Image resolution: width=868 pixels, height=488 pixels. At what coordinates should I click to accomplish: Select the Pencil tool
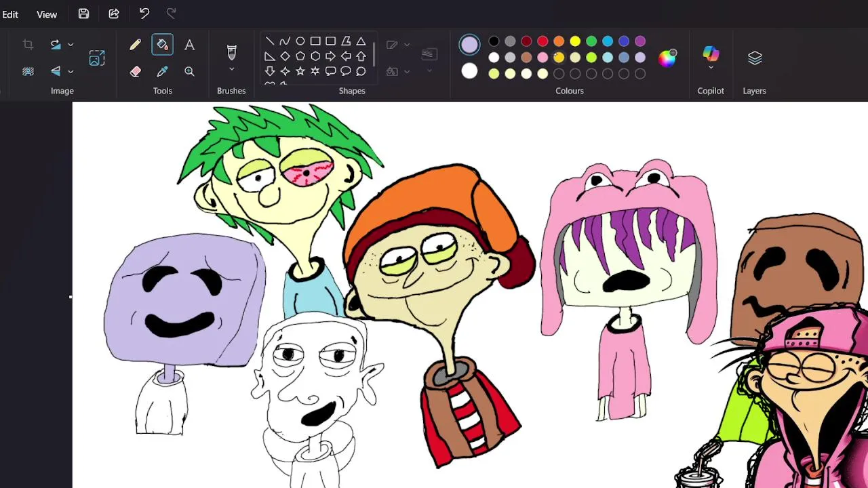135,45
